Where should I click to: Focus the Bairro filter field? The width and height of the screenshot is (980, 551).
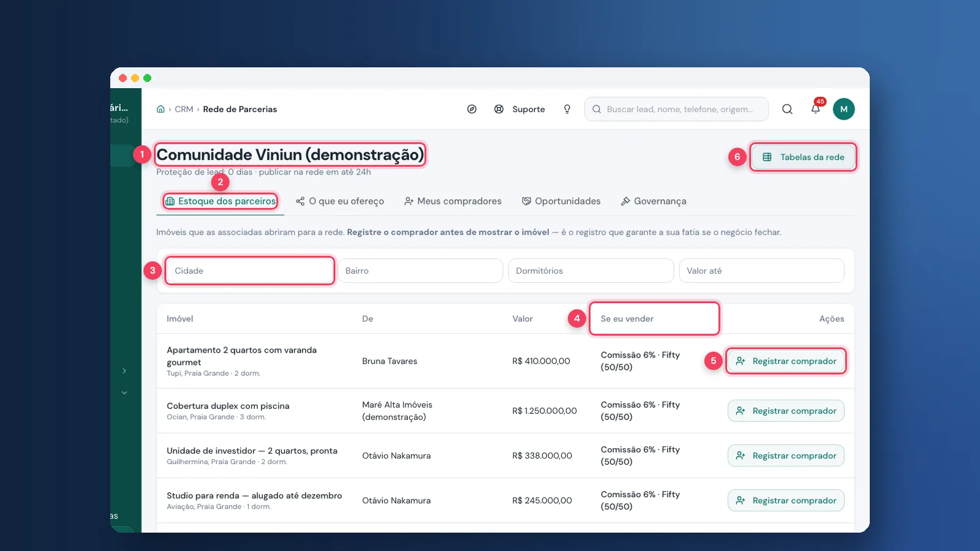420,271
